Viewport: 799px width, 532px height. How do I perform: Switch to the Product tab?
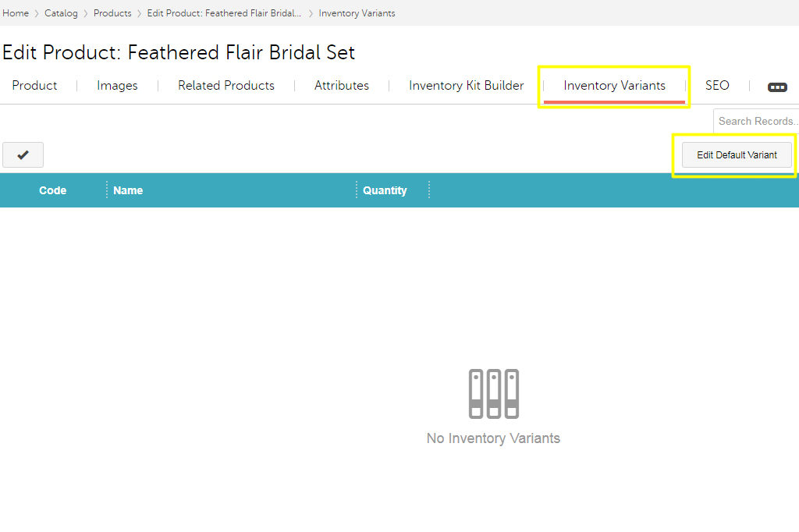click(x=34, y=86)
